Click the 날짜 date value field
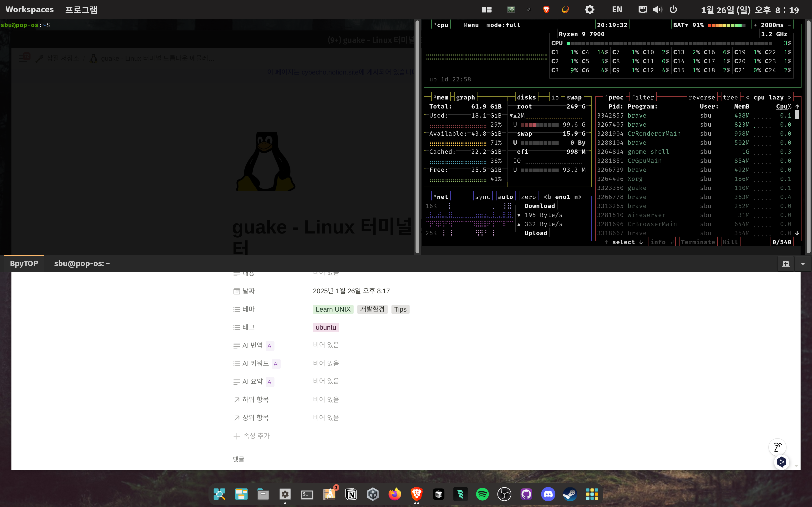The image size is (812, 507). pos(351,291)
